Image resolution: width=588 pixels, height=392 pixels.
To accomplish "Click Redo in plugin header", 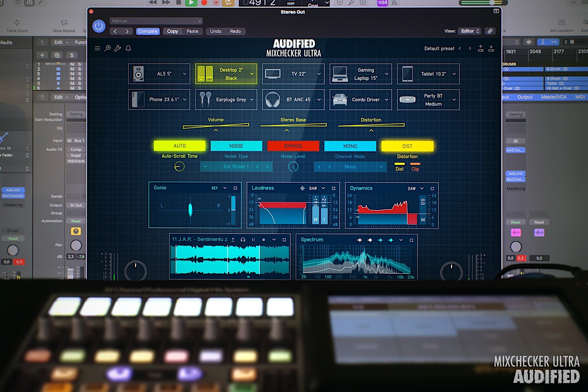I will (x=235, y=31).
